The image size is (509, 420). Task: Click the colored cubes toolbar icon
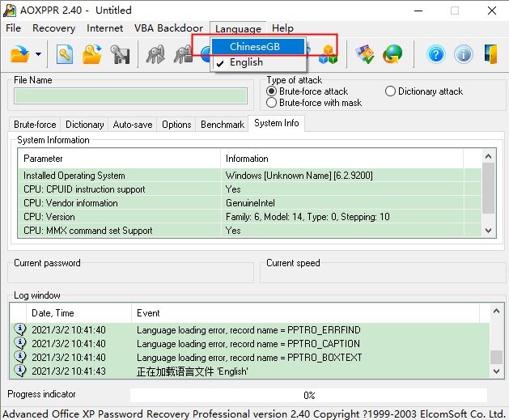[x=328, y=54]
